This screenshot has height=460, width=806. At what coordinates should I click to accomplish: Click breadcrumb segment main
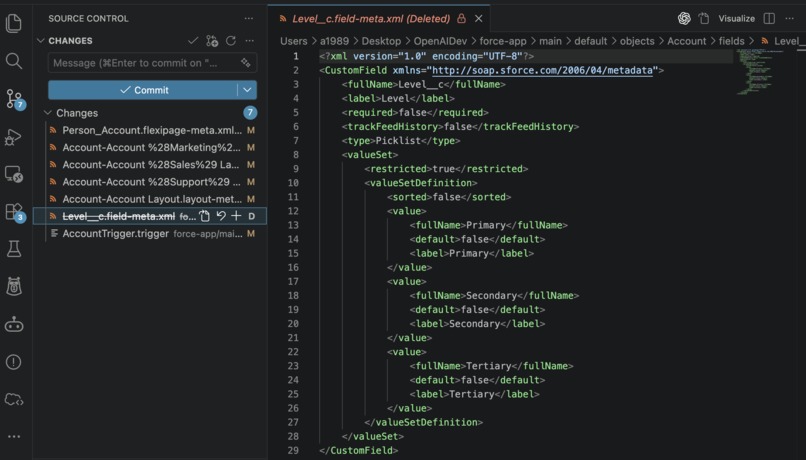point(550,41)
